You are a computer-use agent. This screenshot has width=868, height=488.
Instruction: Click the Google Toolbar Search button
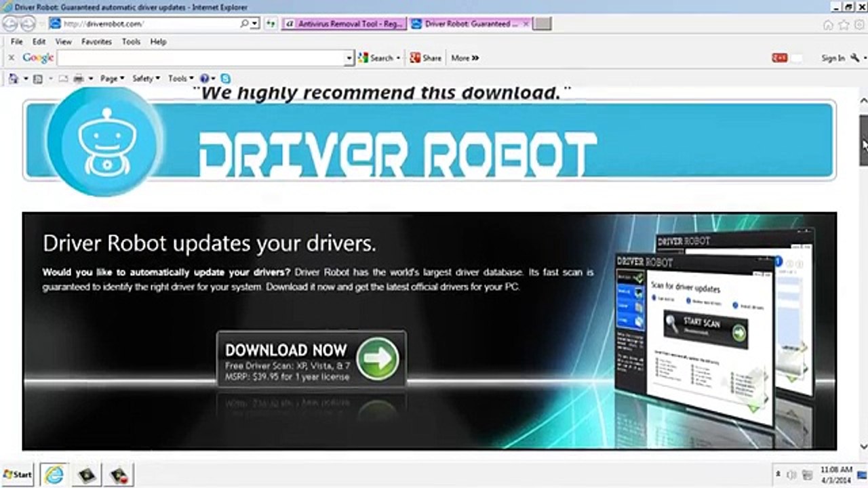pyautogui.click(x=376, y=58)
